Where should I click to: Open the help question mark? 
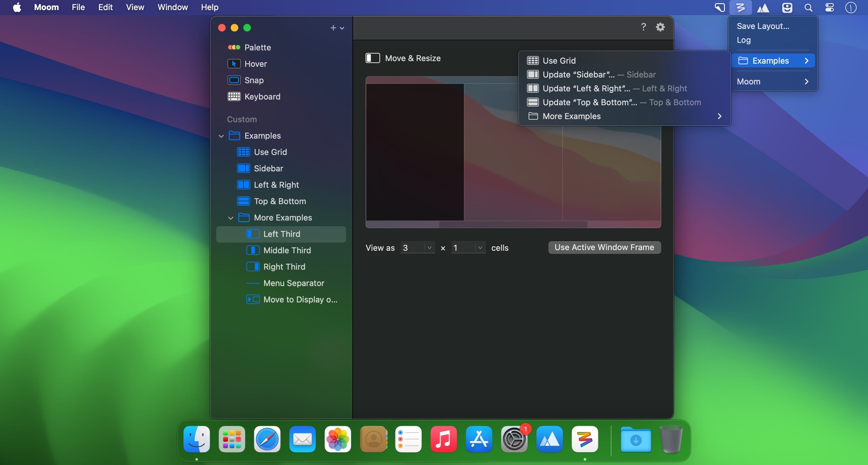point(643,27)
